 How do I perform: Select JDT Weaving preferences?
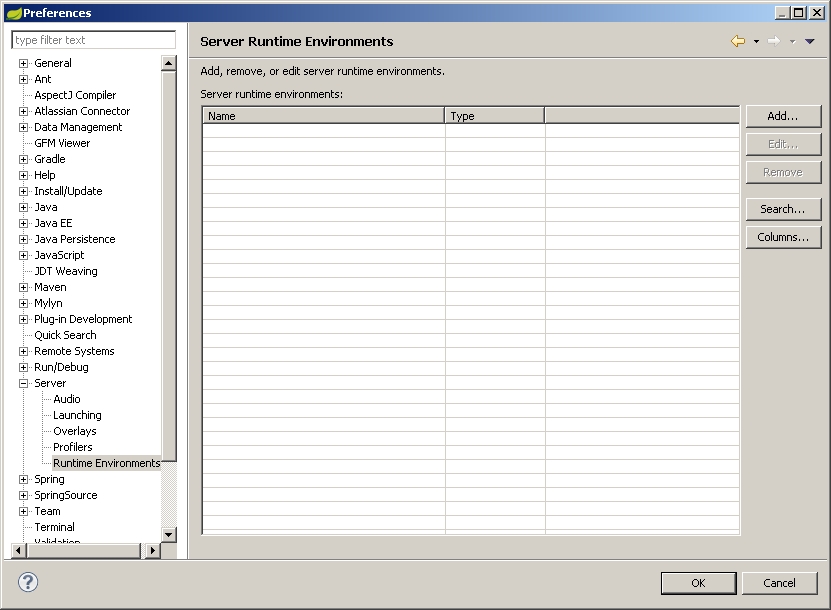(66, 271)
